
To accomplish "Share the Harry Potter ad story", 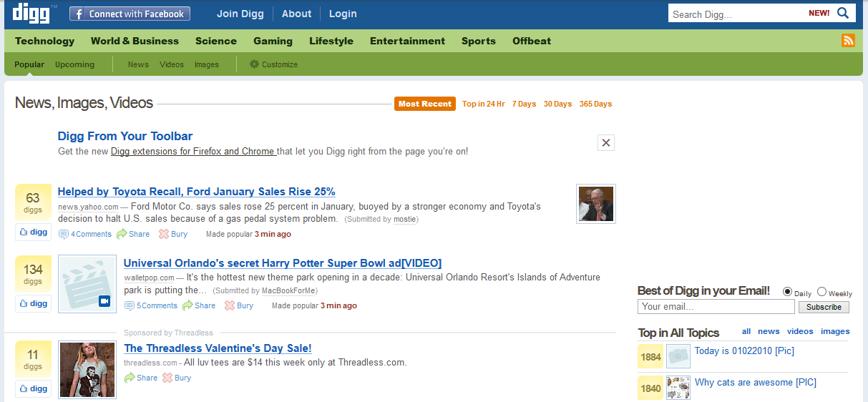I will coord(199,305).
